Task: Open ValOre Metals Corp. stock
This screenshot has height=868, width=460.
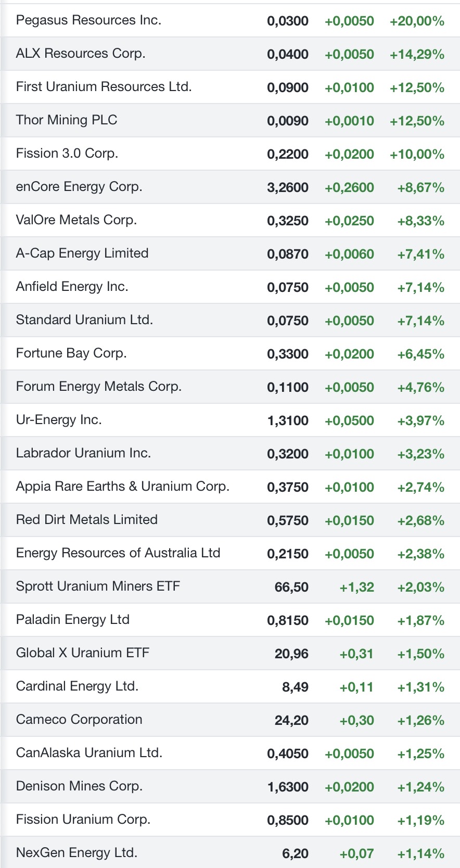Action: click(x=76, y=220)
